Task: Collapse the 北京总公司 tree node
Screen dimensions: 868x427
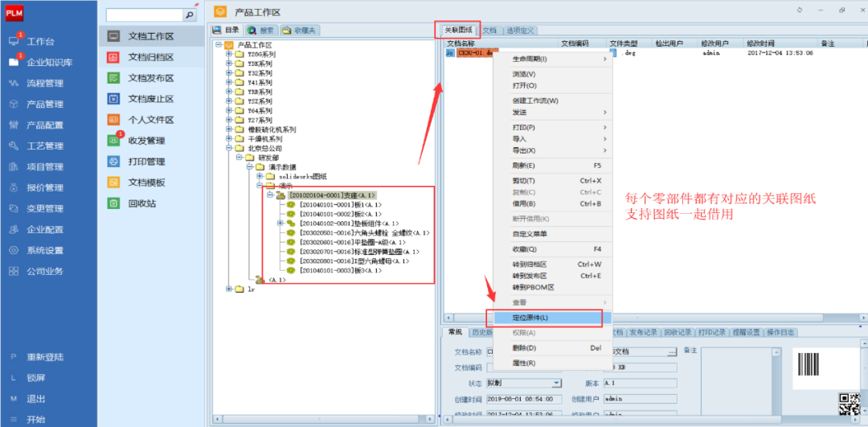Action: coord(229,148)
